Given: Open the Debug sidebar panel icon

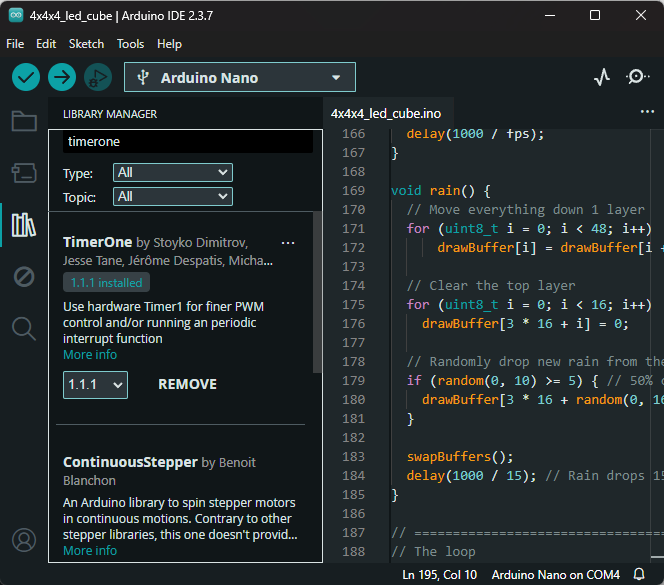Looking at the screenshot, I should (x=24, y=277).
